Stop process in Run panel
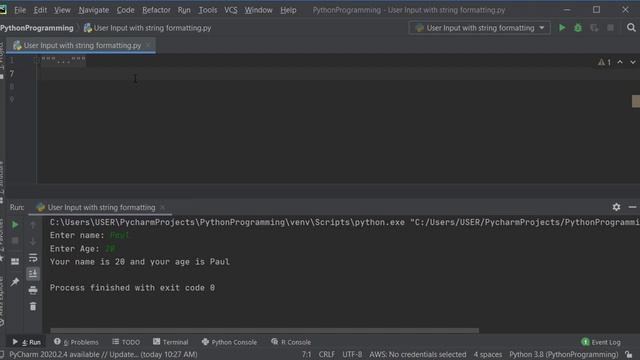 pos(15,241)
